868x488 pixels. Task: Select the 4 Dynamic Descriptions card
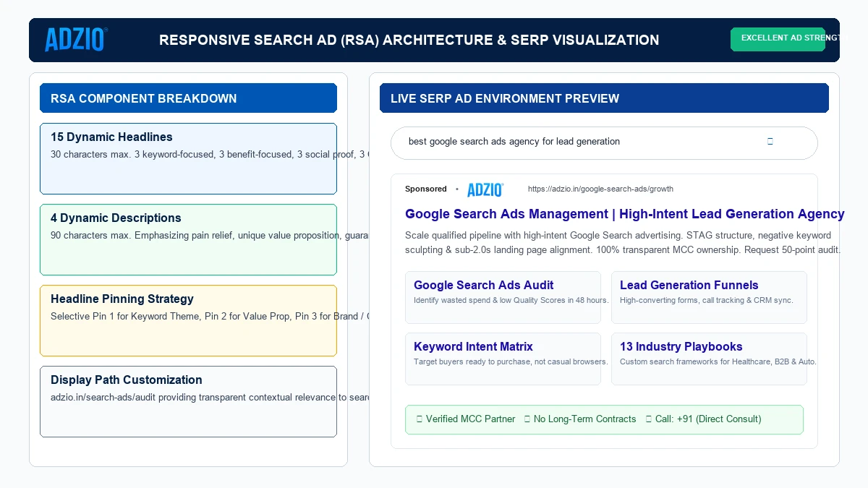click(188, 239)
